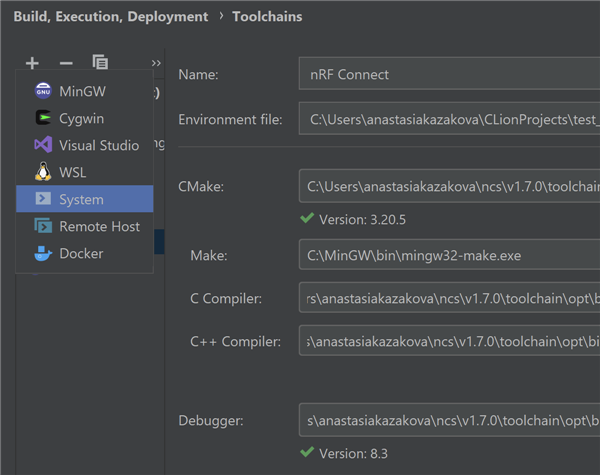
Task: Expand the toolbar overflow chevrons
Action: (x=156, y=63)
